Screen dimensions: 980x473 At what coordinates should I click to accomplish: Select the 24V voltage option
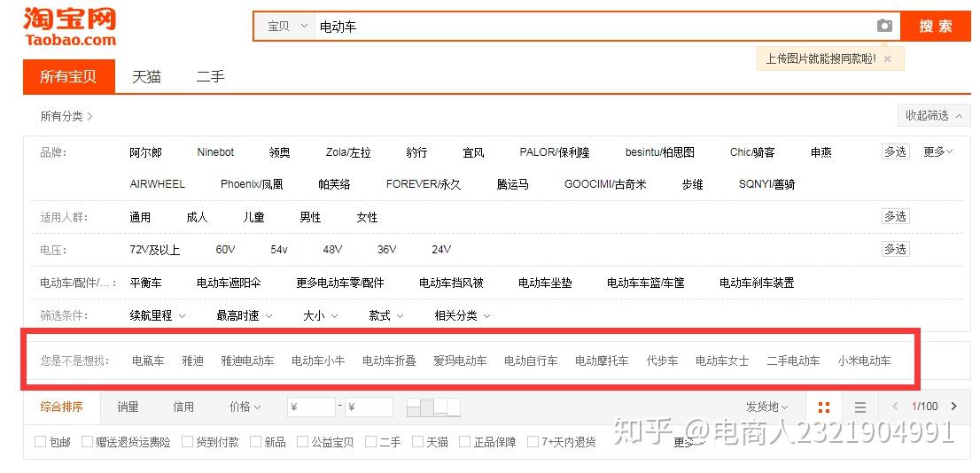click(x=441, y=250)
